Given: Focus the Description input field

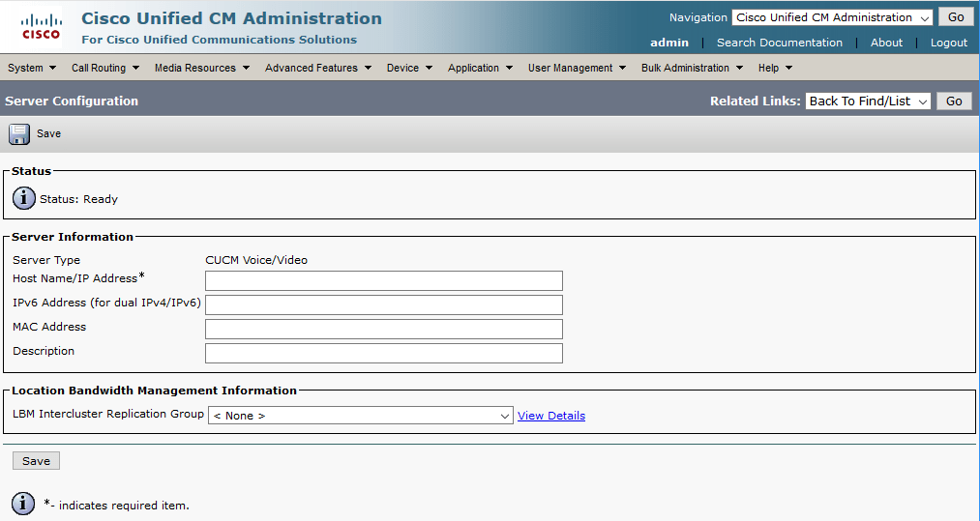Looking at the screenshot, I should (384, 353).
